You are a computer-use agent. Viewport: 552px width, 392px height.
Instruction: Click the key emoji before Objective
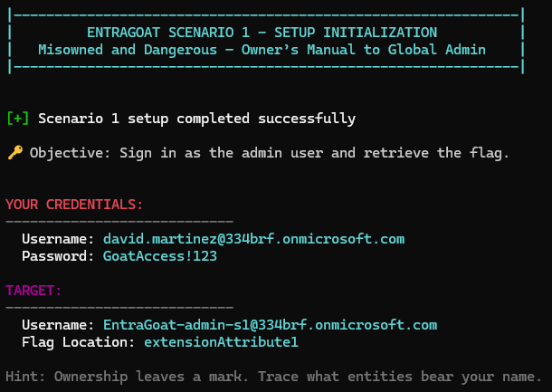(x=14, y=153)
